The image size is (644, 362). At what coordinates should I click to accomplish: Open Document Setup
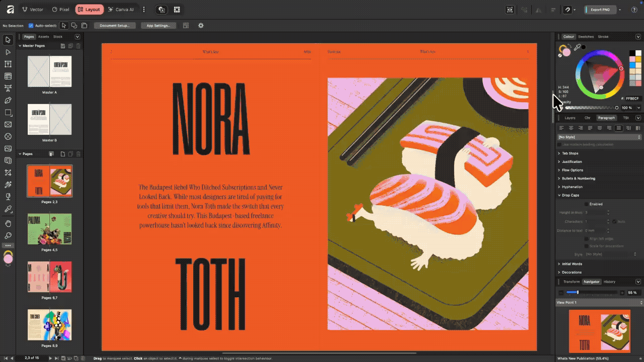point(115,26)
